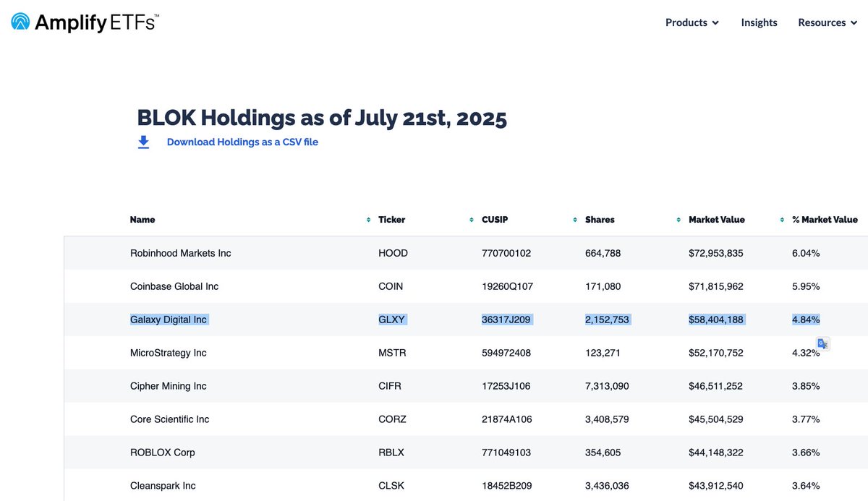This screenshot has height=501, width=868.
Task: Select the Core Scientific Inc name cell
Action: tap(170, 419)
